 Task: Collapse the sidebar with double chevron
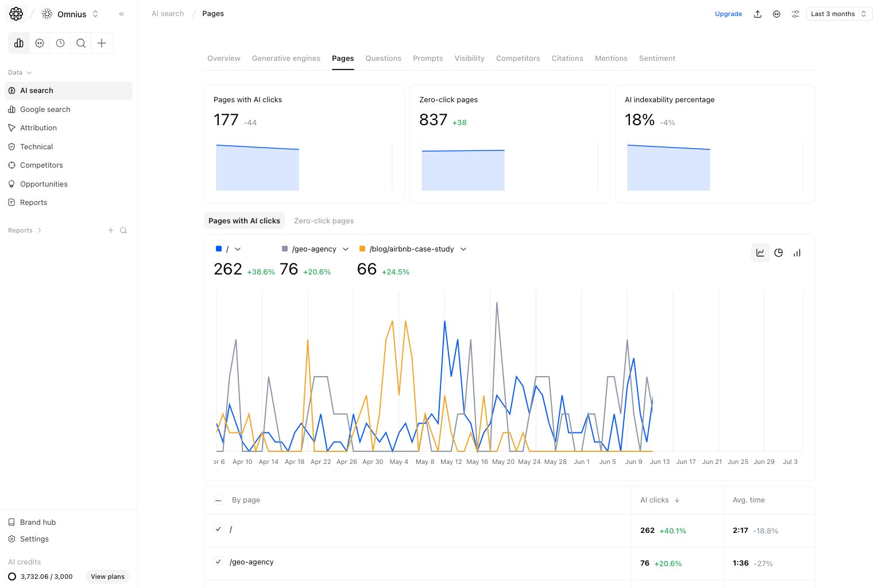pyautogui.click(x=121, y=14)
